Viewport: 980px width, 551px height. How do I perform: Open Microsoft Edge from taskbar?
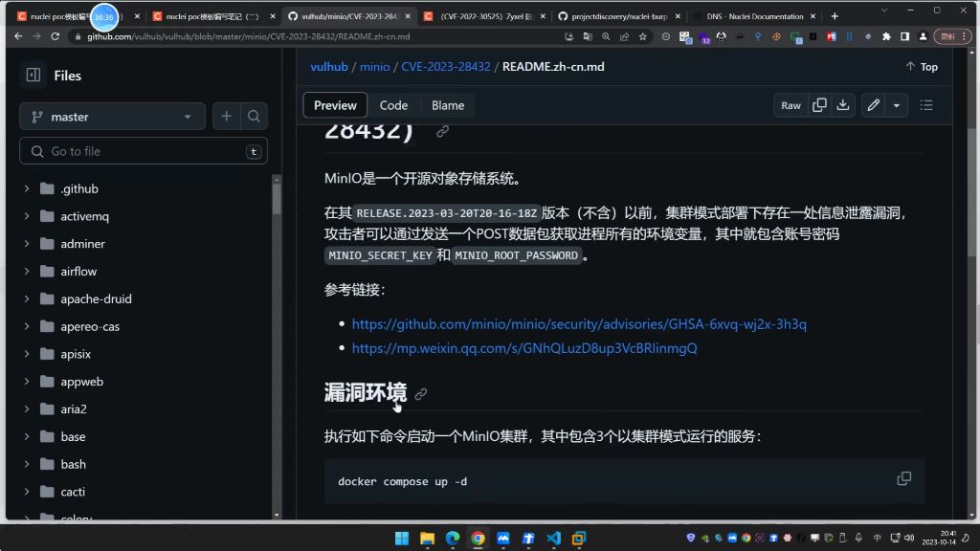[453, 538]
